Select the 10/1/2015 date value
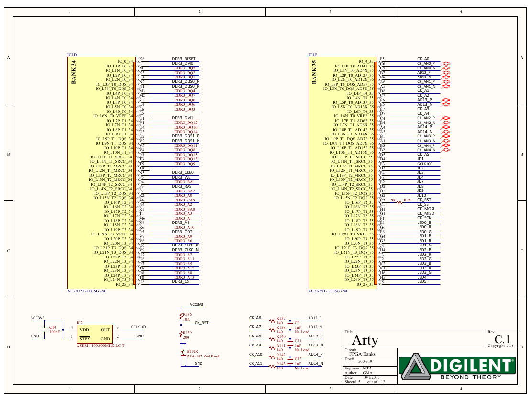532x402 pixels. pyautogui.click(x=371, y=378)
